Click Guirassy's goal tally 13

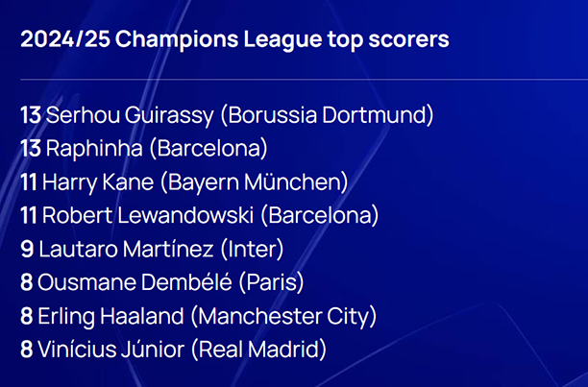coord(31,115)
